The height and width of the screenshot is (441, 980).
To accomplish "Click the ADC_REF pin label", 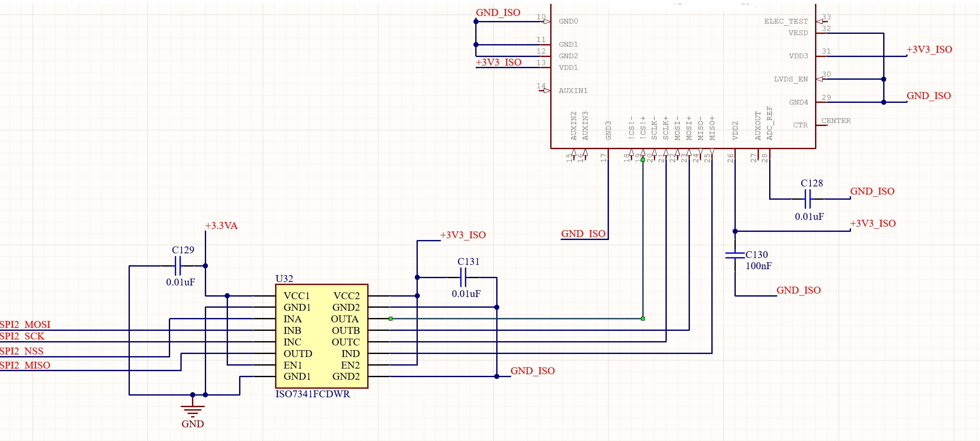I will coord(770,123).
